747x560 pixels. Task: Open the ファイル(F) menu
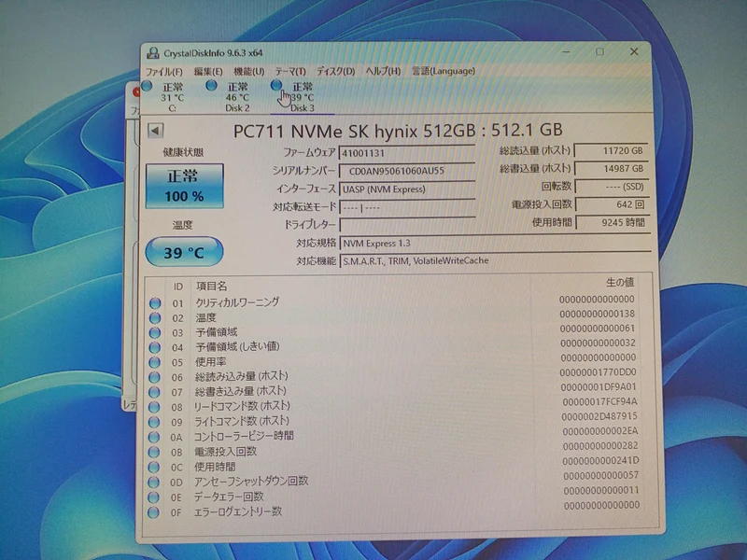pos(164,72)
